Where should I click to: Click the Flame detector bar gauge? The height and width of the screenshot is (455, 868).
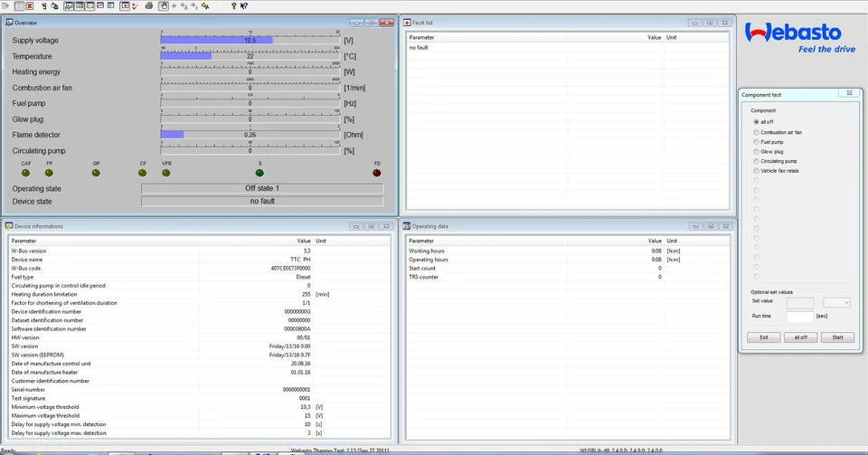pos(250,135)
